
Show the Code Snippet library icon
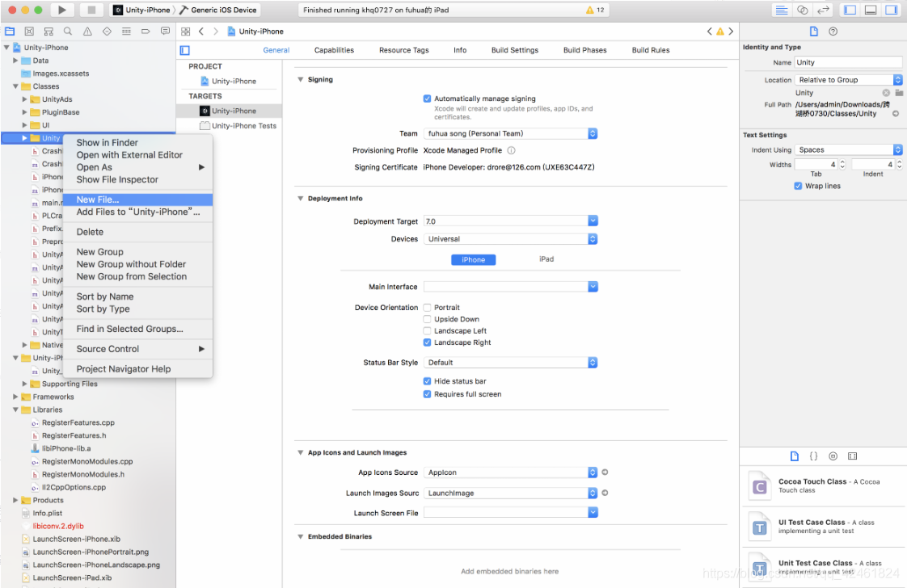[813, 456]
